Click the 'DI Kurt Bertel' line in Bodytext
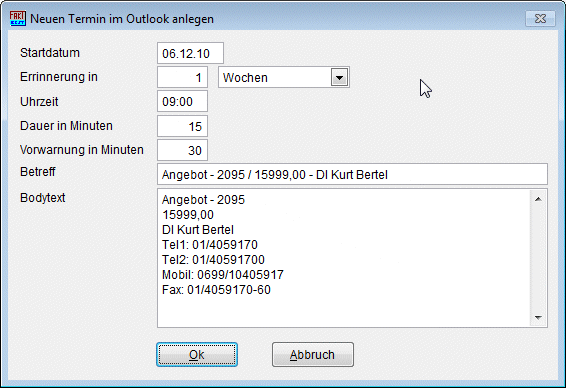Image resolution: width=566 pixels, height=388 pixels. 198,230
